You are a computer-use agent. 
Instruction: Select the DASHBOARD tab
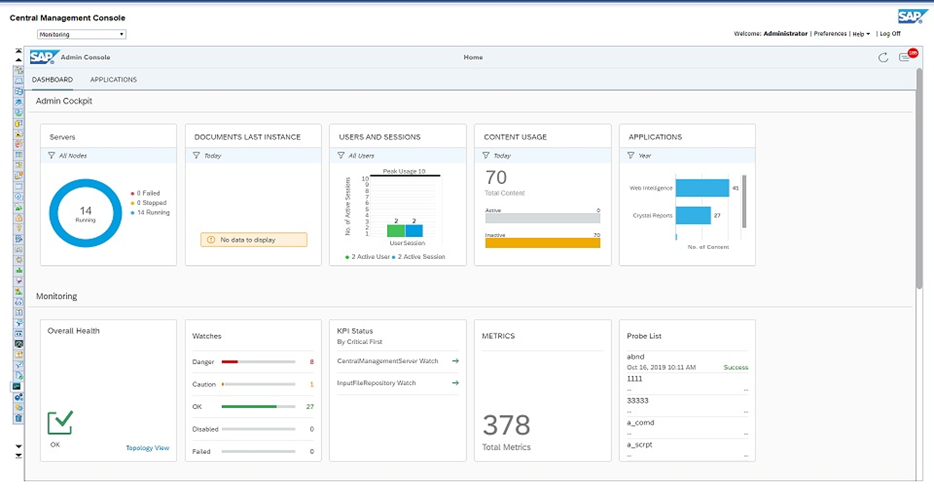coord(52,80)
